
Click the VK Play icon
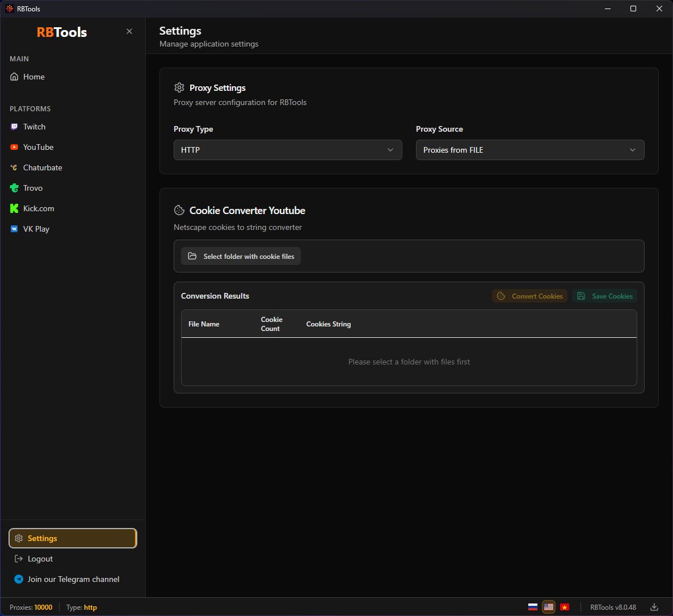point(14,229)
